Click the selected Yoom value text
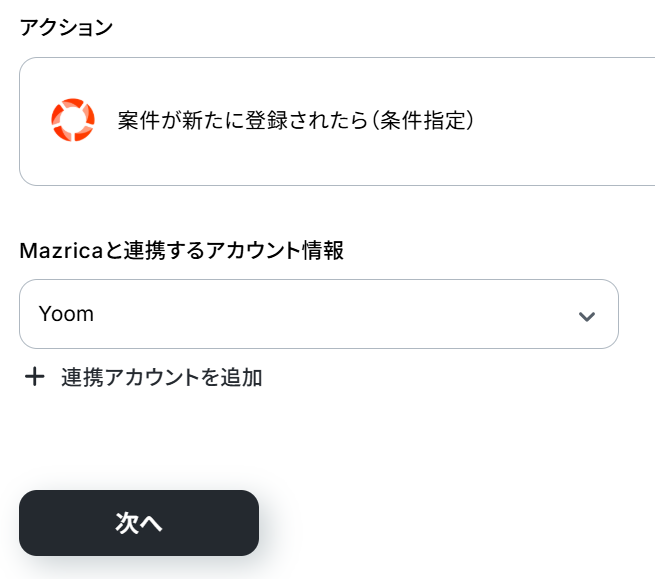 click(x=66, y=314)
